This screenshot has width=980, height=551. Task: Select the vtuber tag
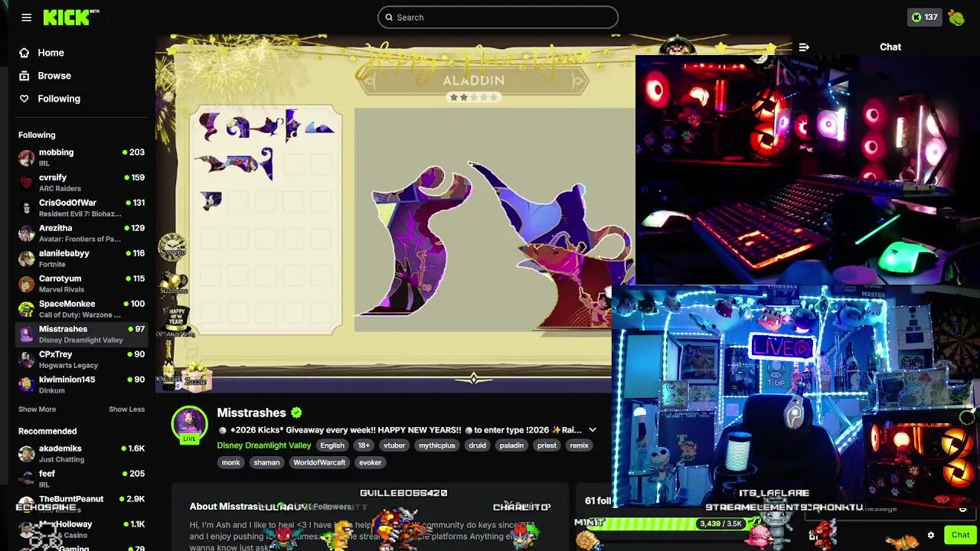coord(394,445)
